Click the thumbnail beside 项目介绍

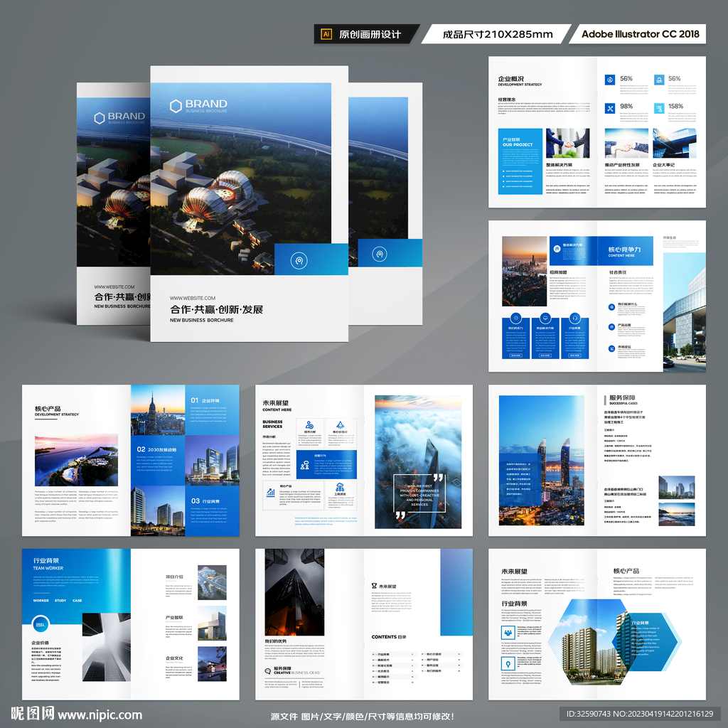pyautogui.click(x=212, y=582)
